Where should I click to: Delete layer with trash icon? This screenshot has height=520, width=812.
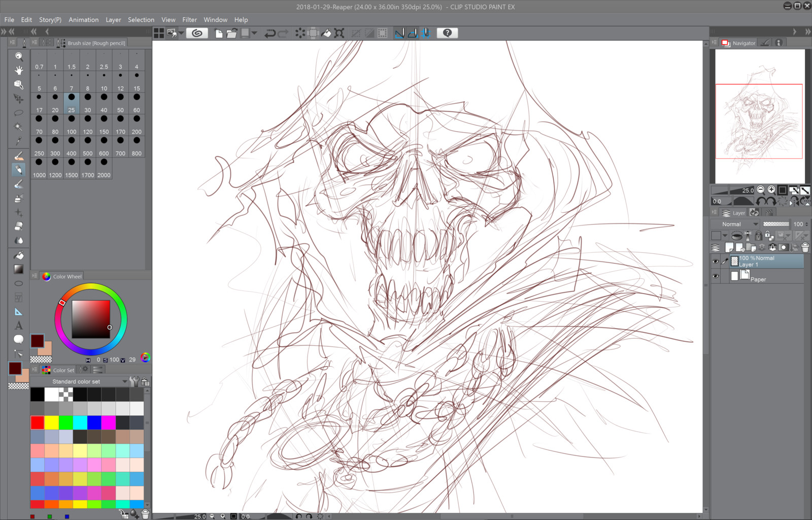(805, 247)
